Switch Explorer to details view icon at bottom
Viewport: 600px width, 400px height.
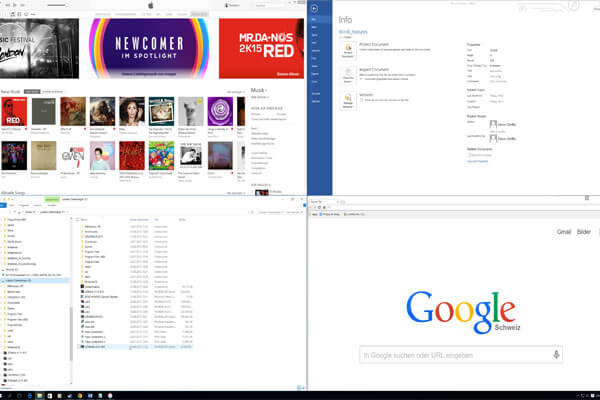[x=299, y=388]
